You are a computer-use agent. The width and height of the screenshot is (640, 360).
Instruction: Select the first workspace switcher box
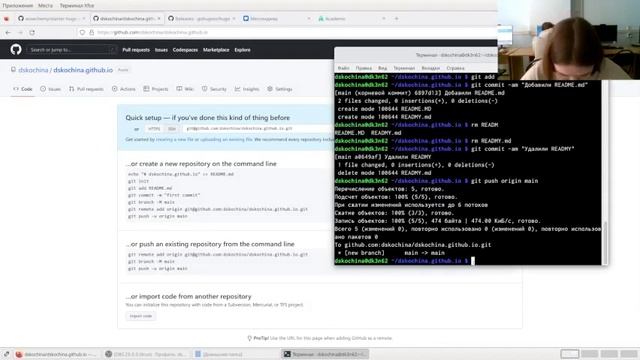(569, 354)
